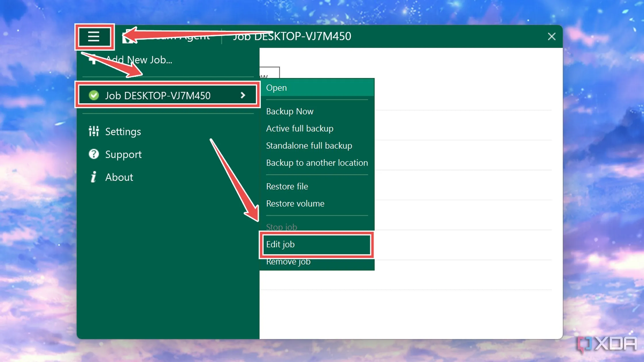This screenshot has width=644, height=362.
Task: Open the Support menu item
Action: tap(123, 155)
